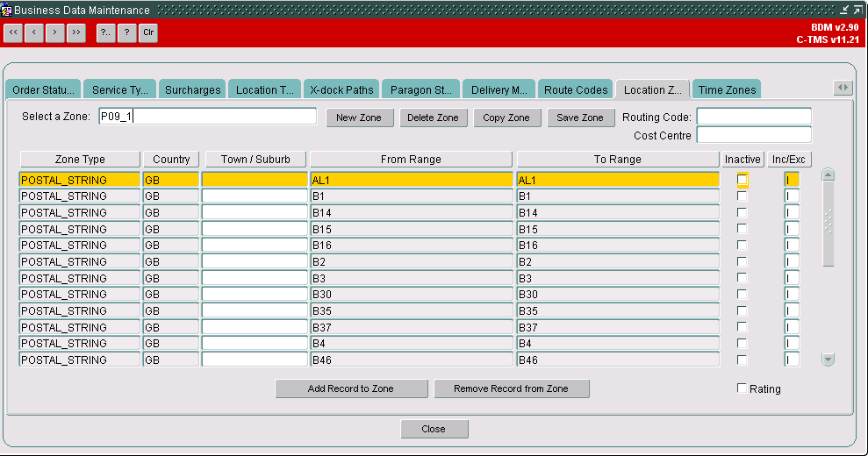Click To Range cell B37
The width and height of the screenshot is (868, 456).
(618, 327)
